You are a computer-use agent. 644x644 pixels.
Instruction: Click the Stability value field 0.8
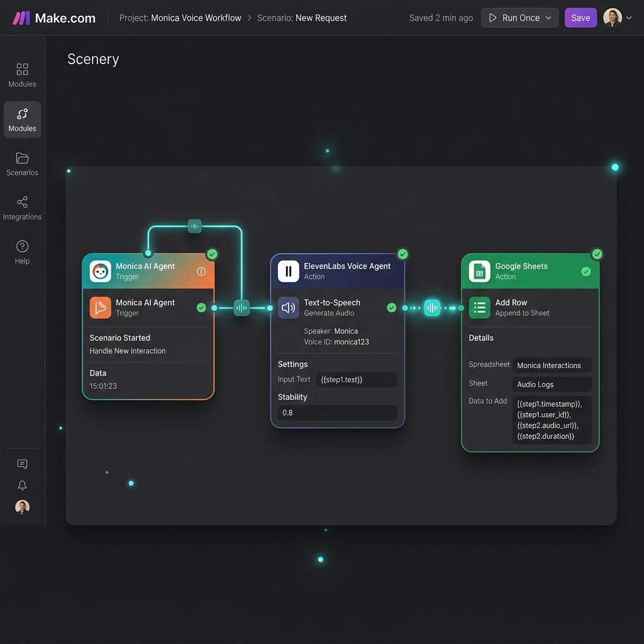[x=337, y=413]
